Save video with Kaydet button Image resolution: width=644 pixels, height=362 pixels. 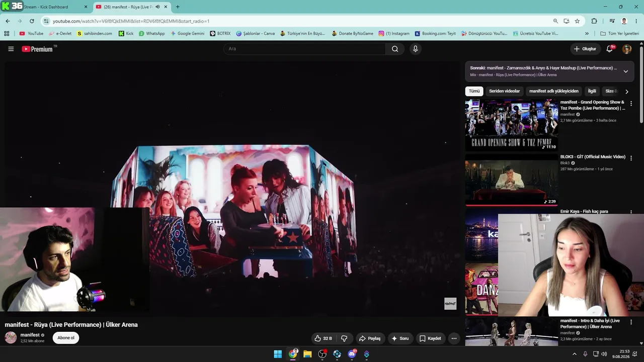pyautogui.click(x=431, y=338)
